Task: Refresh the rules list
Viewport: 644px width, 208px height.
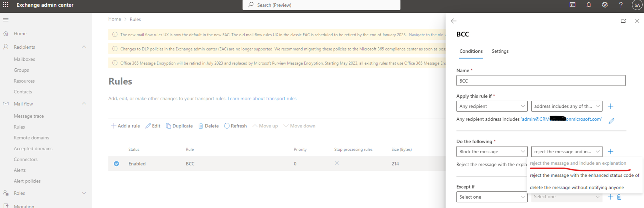Action: [x=235, y=126]
